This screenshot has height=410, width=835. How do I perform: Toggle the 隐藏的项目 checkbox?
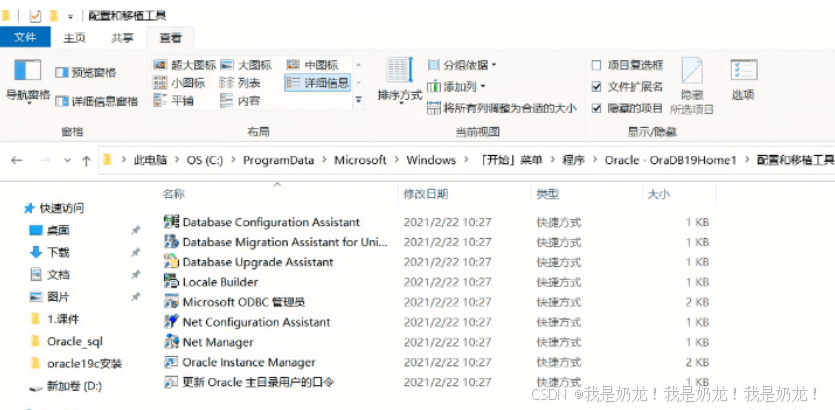click(596, 108)
